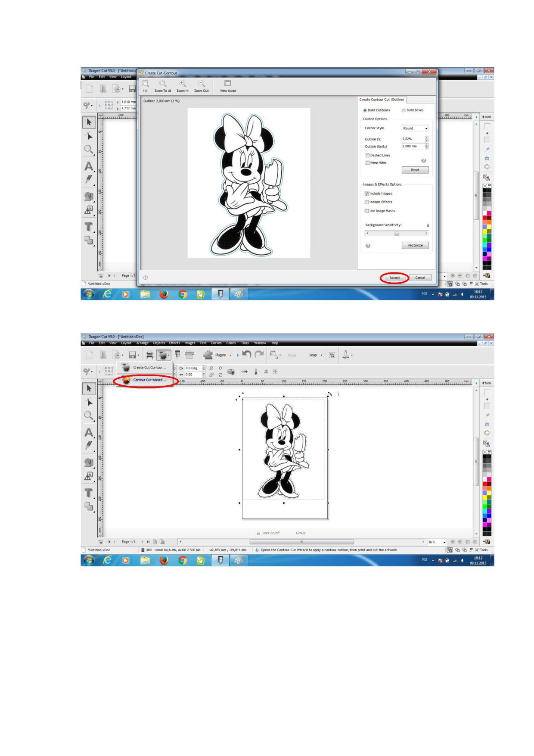Enable the Dashed Lines checkbox
534x756 pixels.
pos(367,155)
